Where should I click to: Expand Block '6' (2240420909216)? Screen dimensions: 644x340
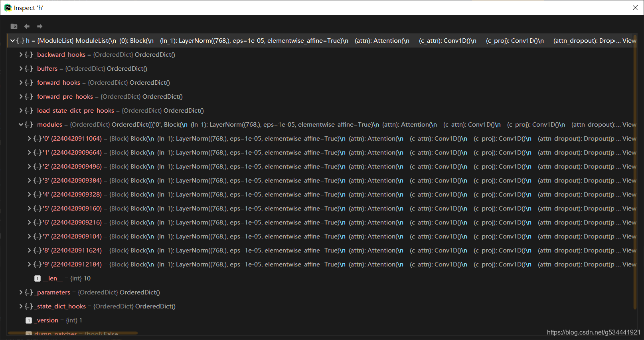click(29, 223)
